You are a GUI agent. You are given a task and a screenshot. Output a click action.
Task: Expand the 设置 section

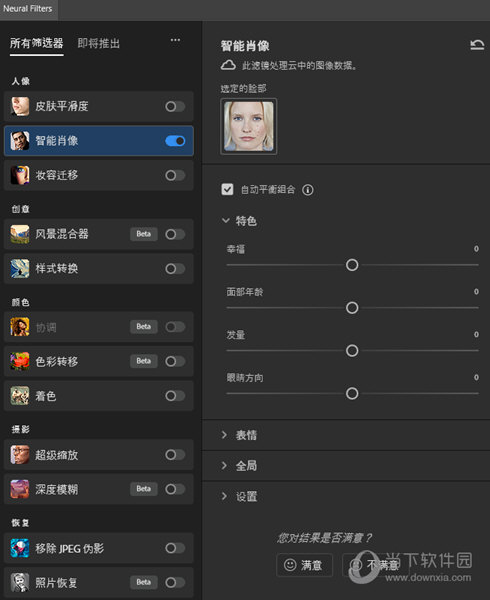point(225,496)
